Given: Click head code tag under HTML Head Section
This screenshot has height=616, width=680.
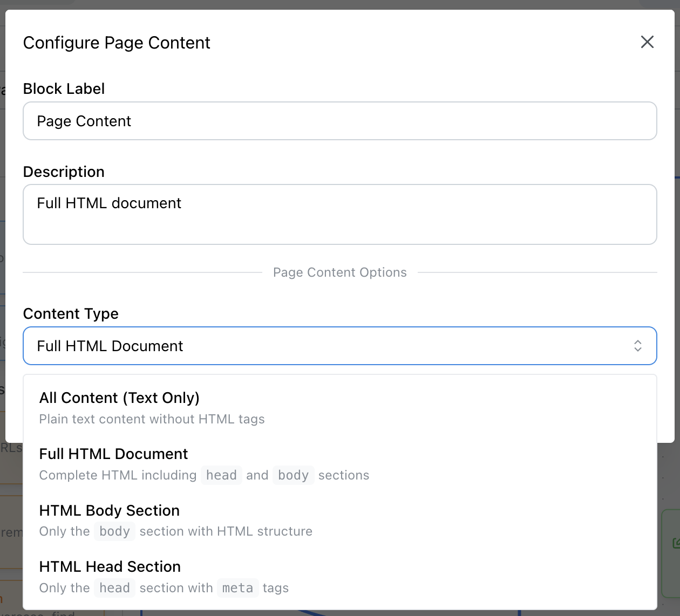Looking at the screenshot, I should coord(114,588).
